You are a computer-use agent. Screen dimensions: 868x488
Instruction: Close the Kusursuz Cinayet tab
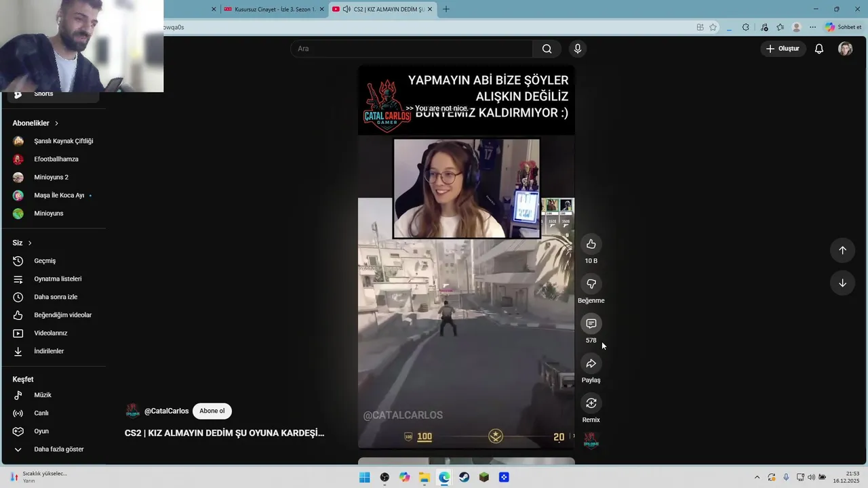pyautogui.click(x=321, y=9)
